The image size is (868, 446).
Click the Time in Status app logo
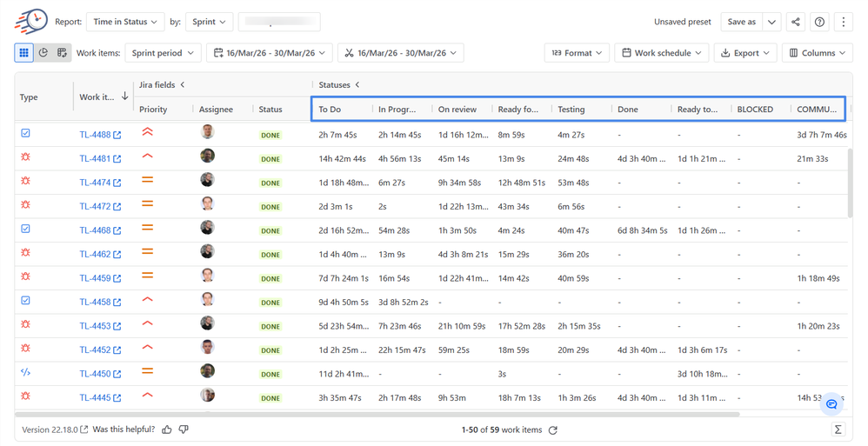coord(31,22)
